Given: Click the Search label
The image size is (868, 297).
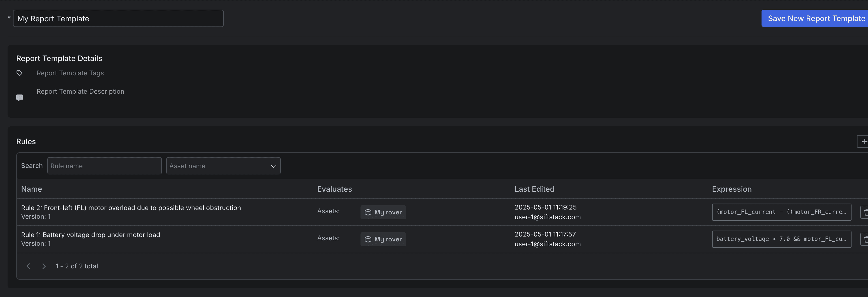Looking at the screenshot, I should point(32,166).
